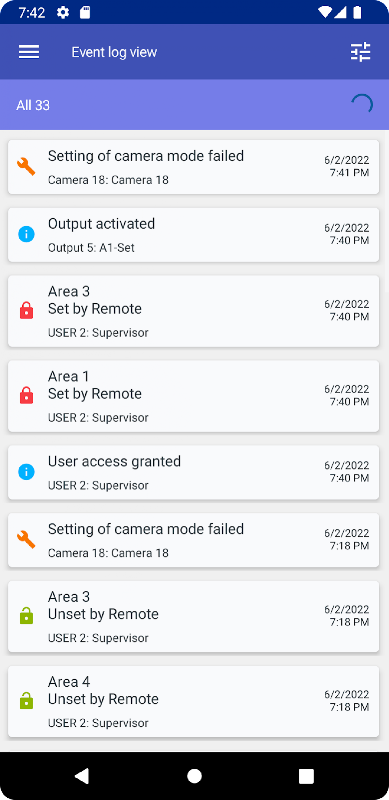This screenshot has height=800, width=389.
Task: Tap the Android home button
Action: 194,776
